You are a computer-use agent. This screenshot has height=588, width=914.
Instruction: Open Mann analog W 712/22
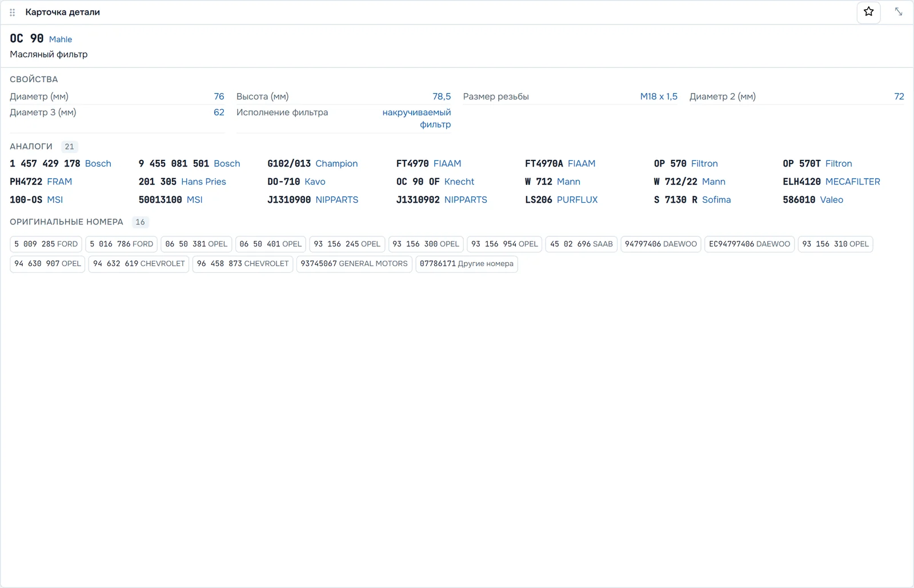tap(689, 182)
